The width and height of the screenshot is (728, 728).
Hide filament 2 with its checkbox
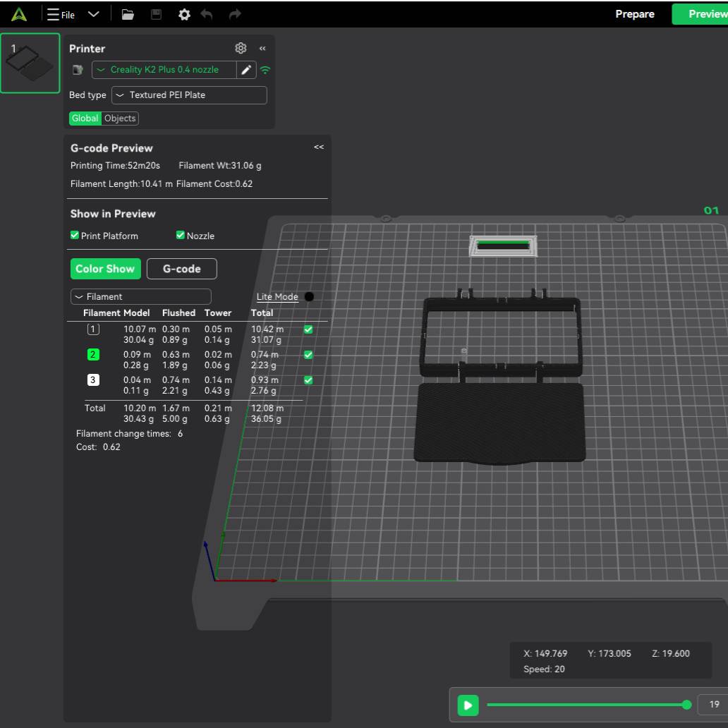[308, 355]
